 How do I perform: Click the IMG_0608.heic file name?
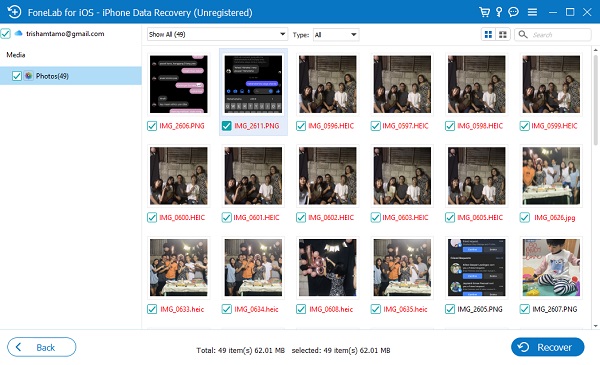tap(331, 309)
